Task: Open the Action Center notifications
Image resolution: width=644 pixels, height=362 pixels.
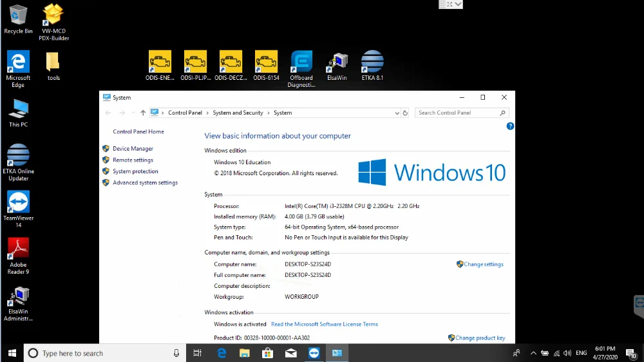Action: 631,353
